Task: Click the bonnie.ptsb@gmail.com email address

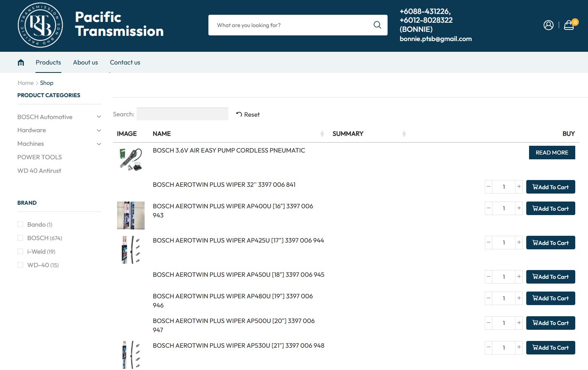Action: point(436,39)
